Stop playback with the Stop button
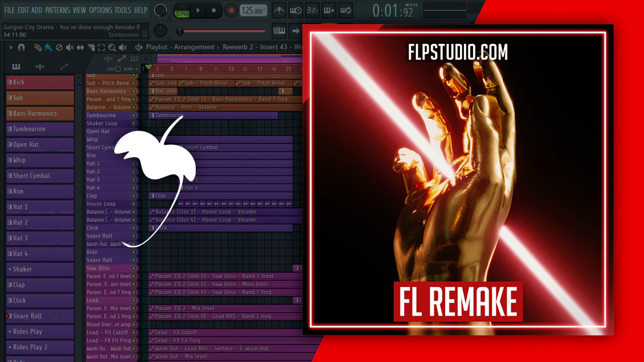 (x=214, y=11)
